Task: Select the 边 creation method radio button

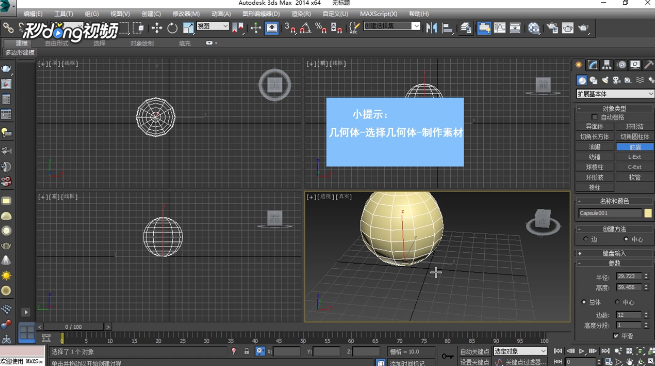Action: coord(585,239)
